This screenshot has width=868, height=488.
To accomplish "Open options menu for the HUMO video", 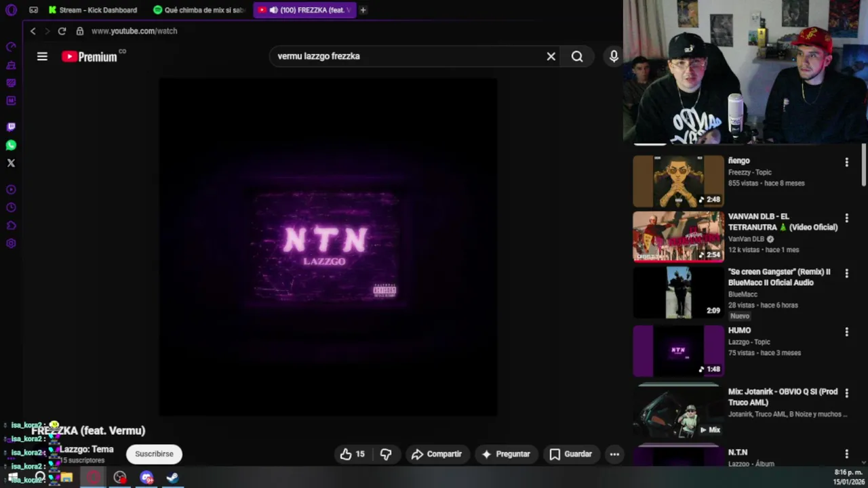I will [846, 331].
